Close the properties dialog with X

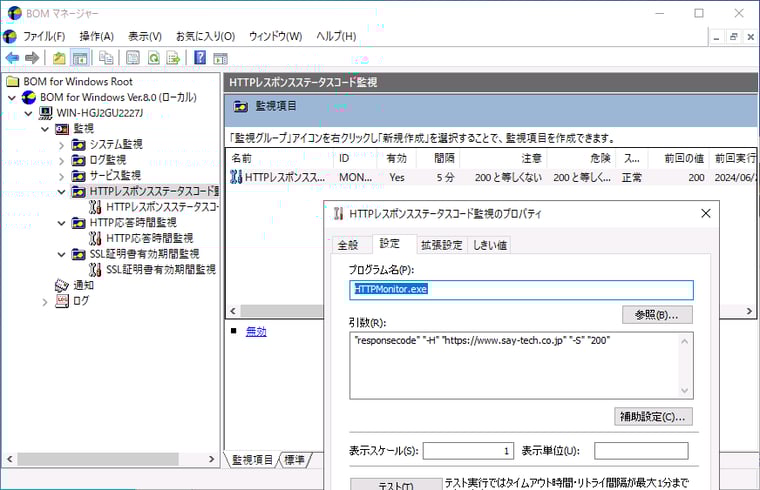[706, 213]
